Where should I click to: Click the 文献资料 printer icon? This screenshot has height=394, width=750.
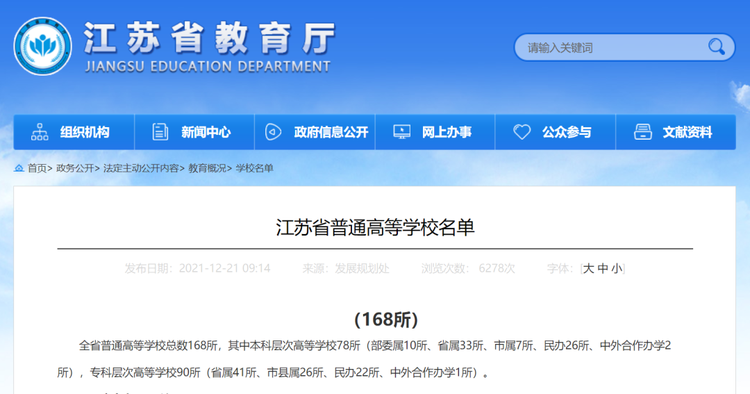click(x=642, y=132)
